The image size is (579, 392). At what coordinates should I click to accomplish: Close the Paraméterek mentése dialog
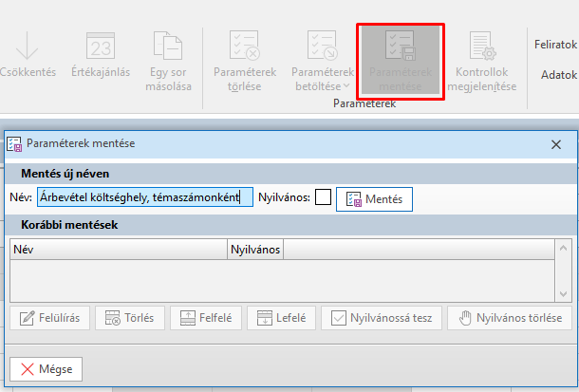[556, 144]
